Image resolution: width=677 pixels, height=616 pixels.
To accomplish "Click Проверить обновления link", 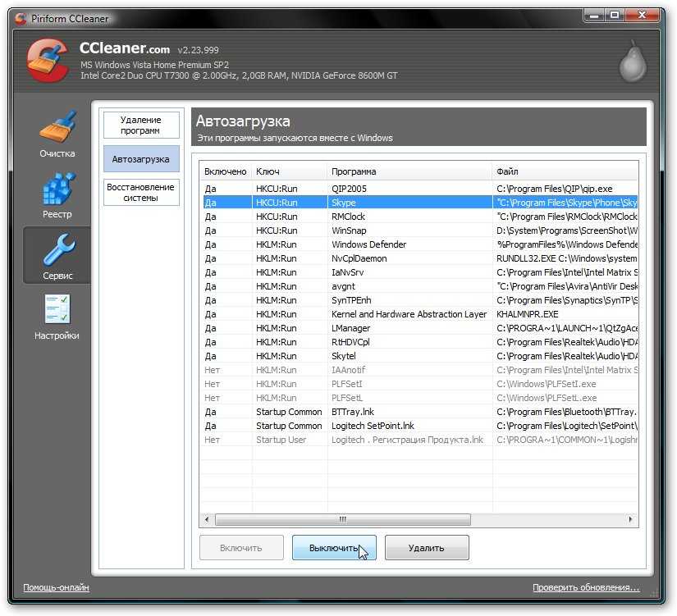I will (585, 587).
